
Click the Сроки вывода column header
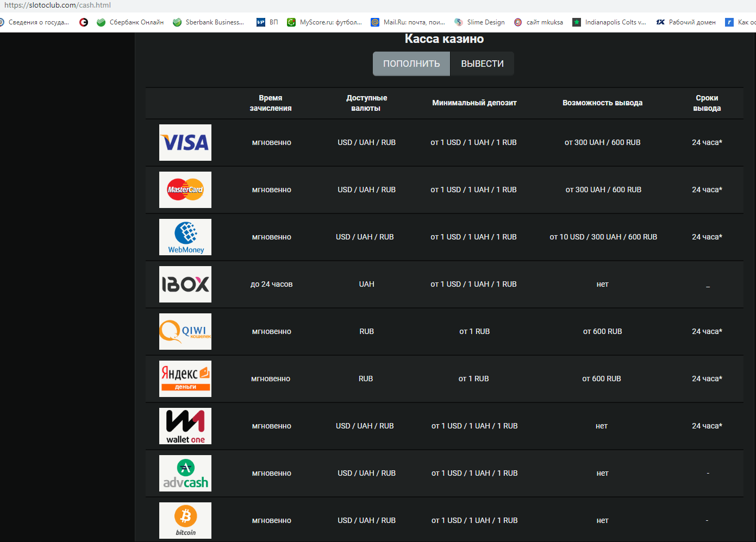(x=707, y=103)
